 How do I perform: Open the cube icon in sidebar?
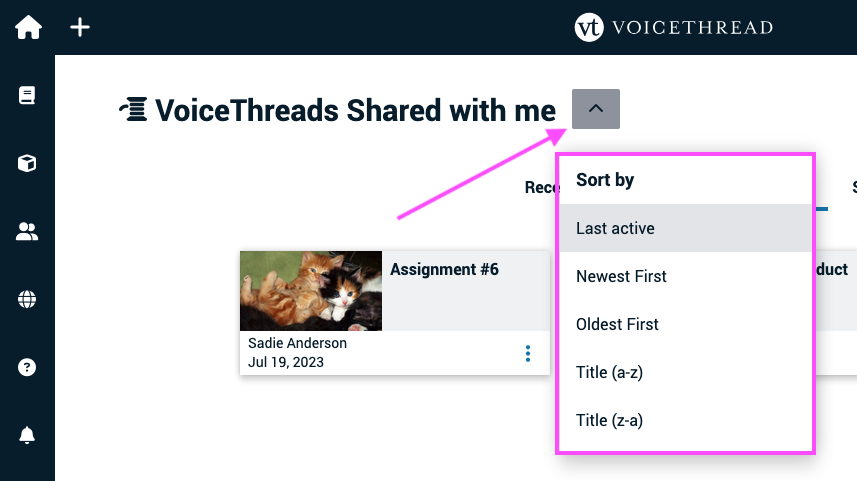pos(27,163)
